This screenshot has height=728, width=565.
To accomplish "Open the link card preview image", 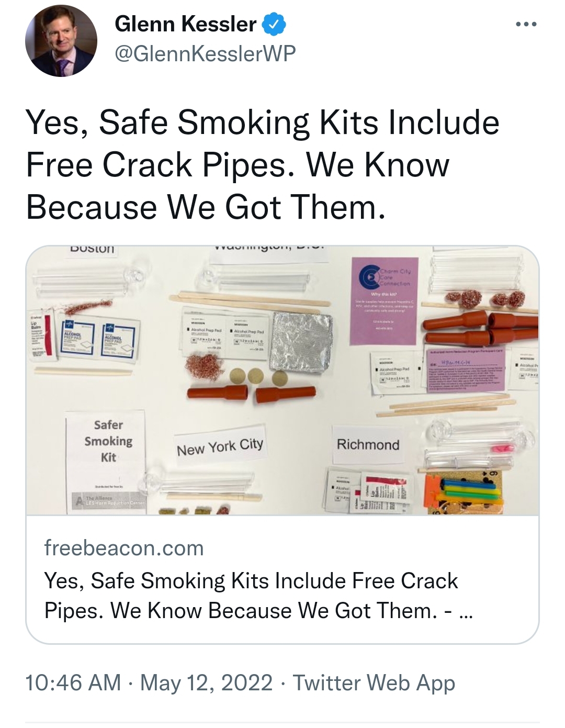I will click(282, 380).
